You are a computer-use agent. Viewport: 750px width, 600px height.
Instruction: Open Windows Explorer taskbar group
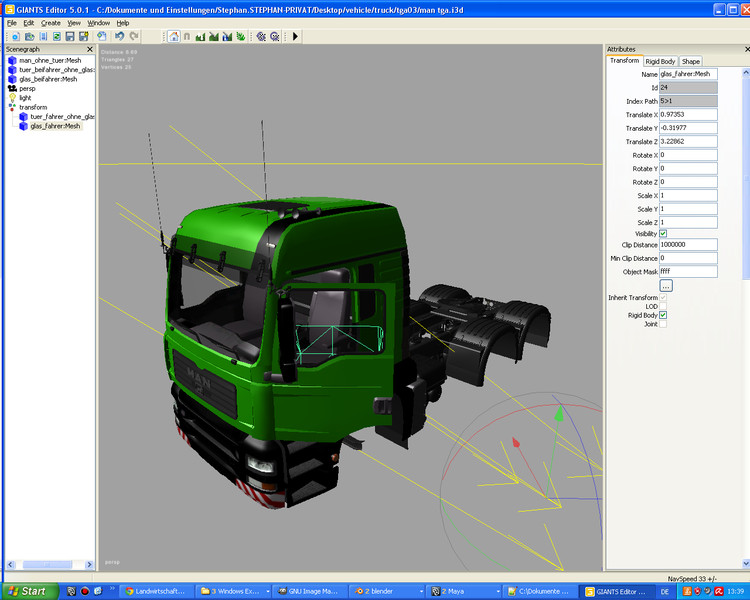(x=233, y=591)
